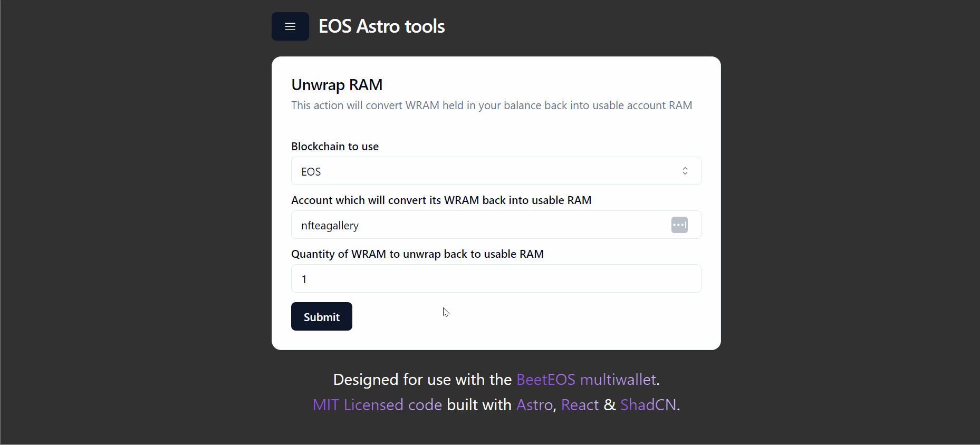Focus the WRAM quantity field containing 1

click(496, 278)
